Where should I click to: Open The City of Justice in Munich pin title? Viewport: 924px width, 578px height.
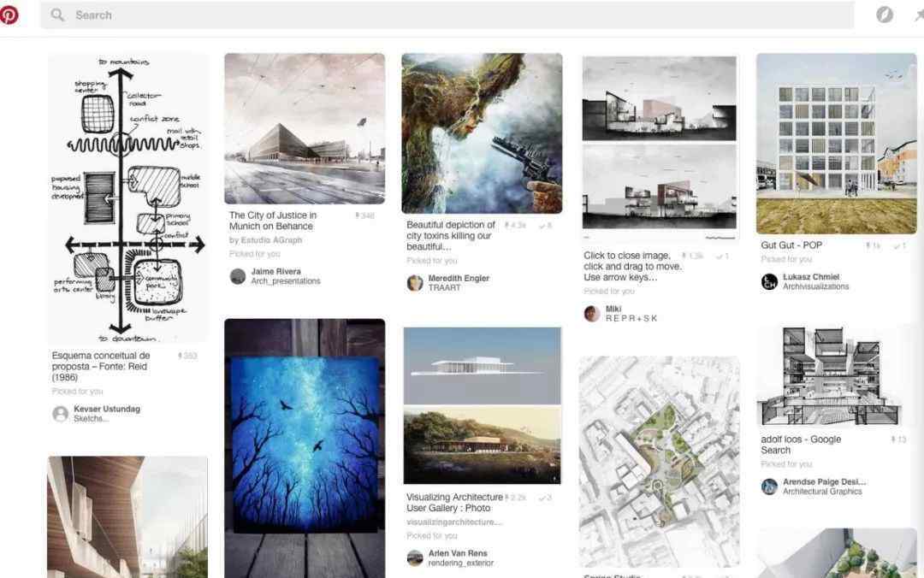(273, 221)
